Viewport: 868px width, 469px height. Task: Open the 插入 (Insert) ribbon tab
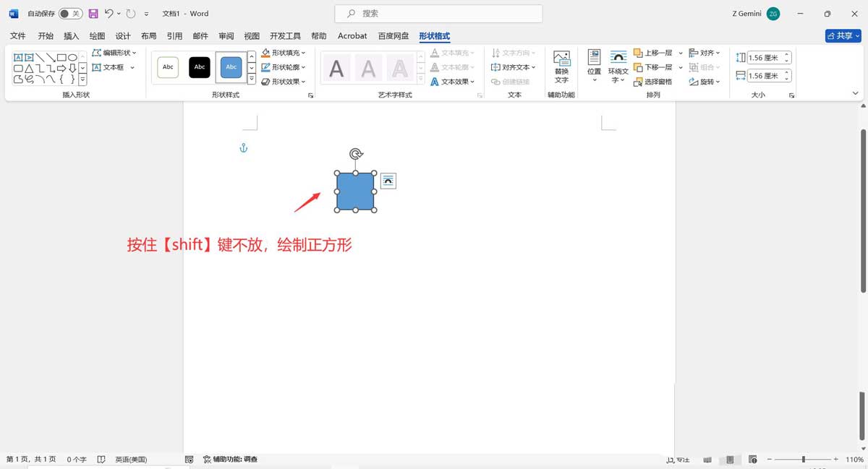click(x=71, y=35)
